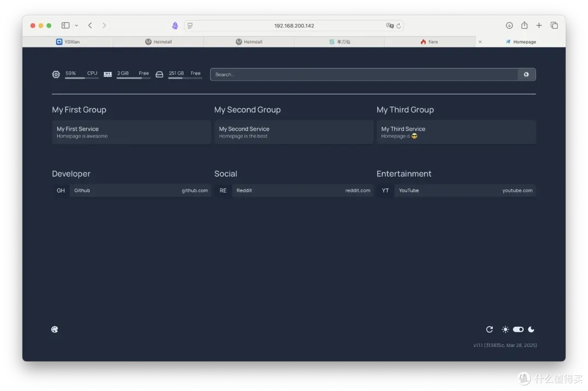Expand the sidebar dropdown chevron

(x=77, y=26)
